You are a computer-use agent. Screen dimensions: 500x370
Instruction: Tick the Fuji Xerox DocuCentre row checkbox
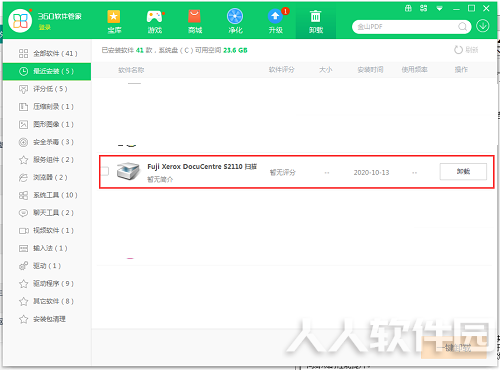105,171
